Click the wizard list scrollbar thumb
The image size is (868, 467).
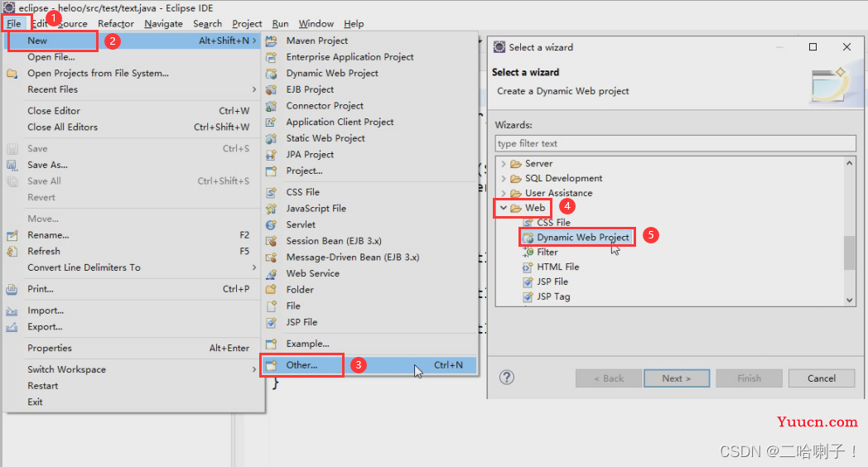coord(849,253)
